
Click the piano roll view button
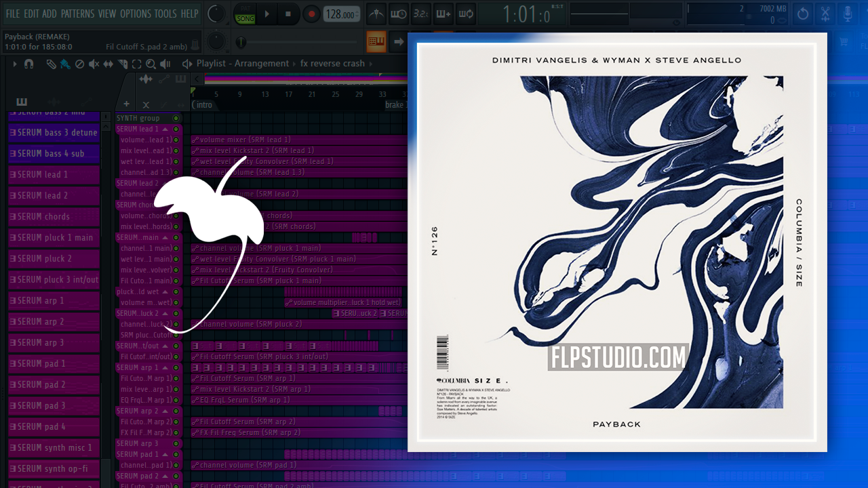click(x=376, y=42)
